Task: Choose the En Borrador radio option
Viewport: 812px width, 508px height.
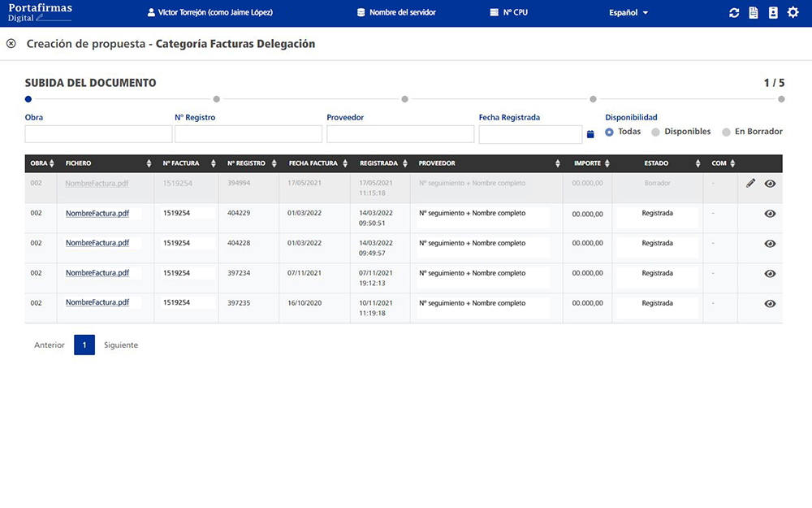Action: (x=727, y=132)
